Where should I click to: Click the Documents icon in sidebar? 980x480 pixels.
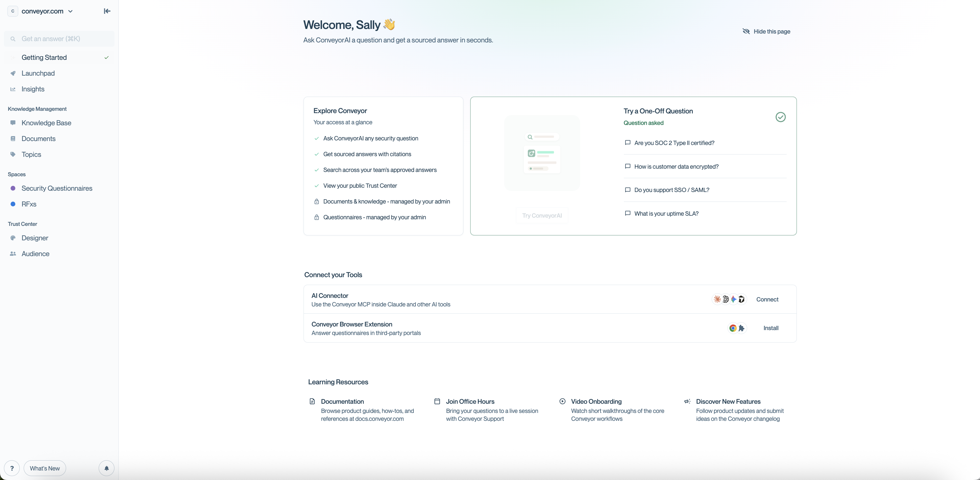pos(13,139)
